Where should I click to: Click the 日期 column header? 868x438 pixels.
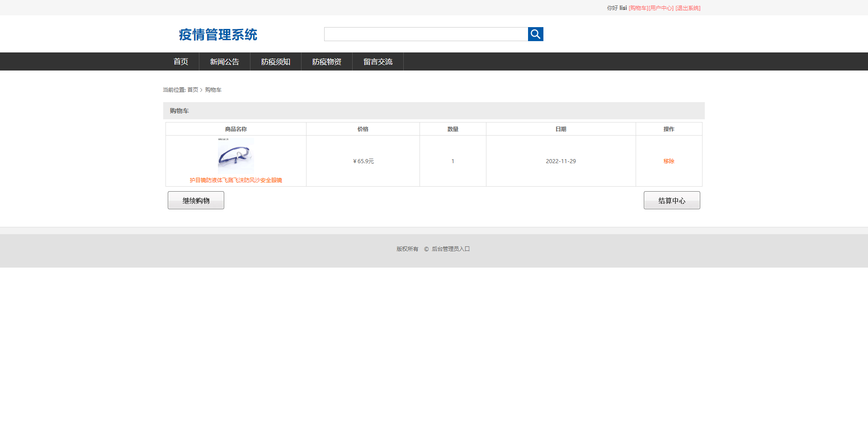click(x=561, y=129)
